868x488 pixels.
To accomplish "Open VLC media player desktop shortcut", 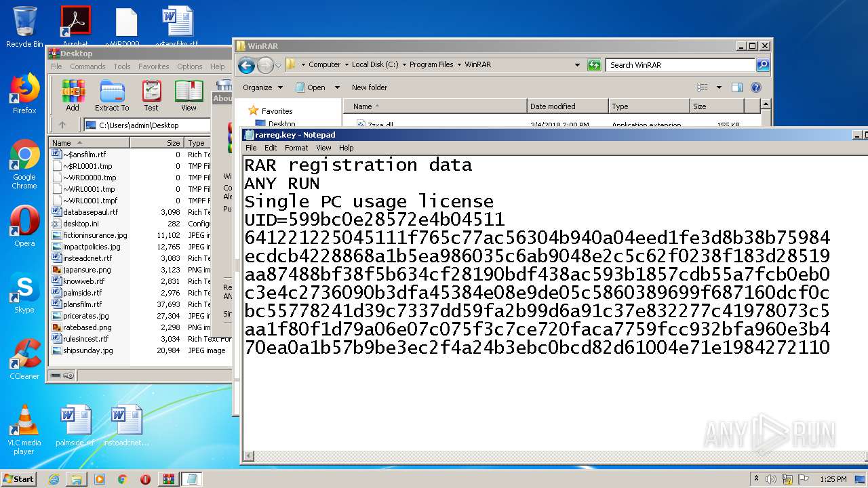I will [24, 430].
